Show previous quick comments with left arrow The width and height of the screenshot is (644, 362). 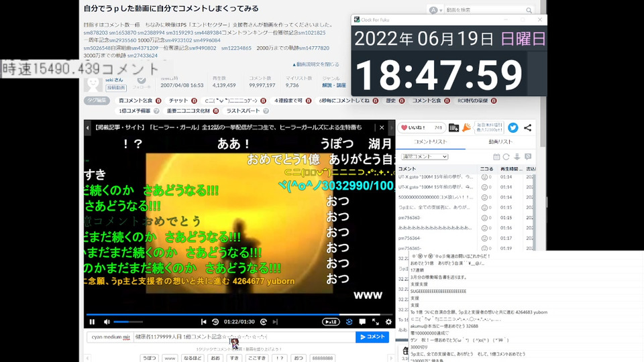[87, 358]
